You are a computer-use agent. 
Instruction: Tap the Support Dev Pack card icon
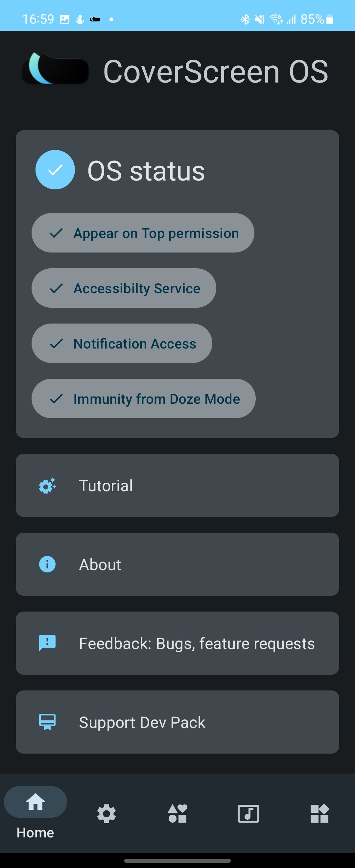coord(47,722)
